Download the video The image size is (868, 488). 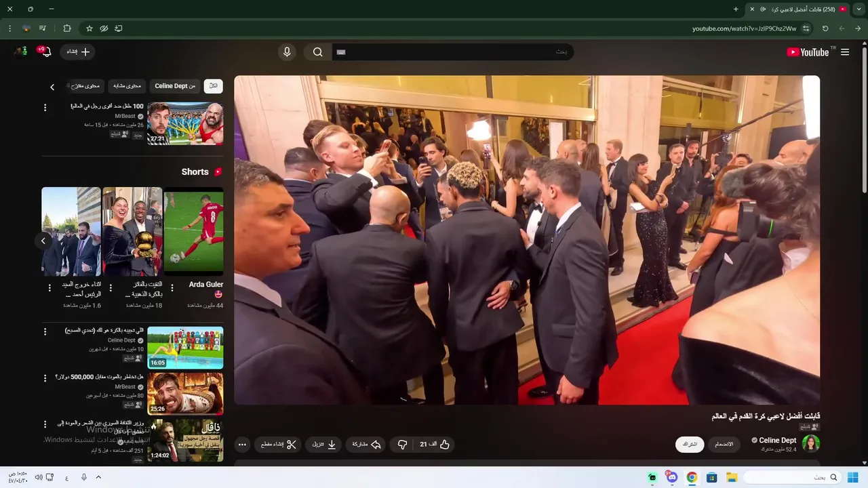[323, 445]
